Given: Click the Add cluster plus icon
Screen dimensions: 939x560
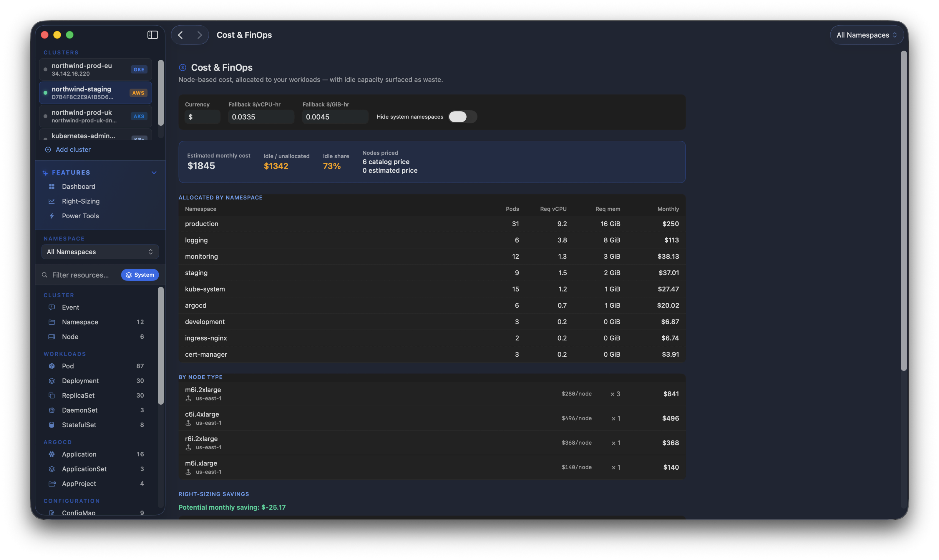Looking at the screenshot, I should point(48,149).
